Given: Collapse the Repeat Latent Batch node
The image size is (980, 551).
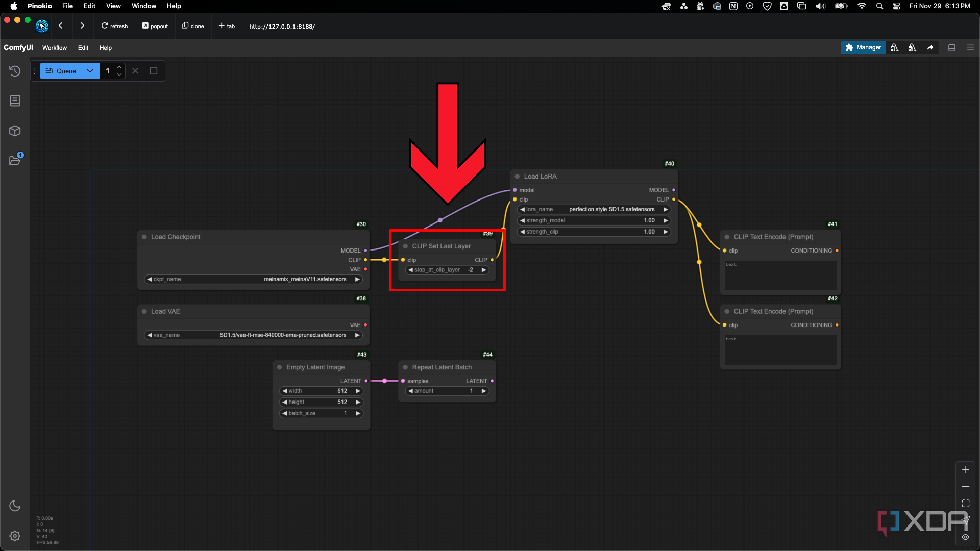Looking at the screenshot, I should (x=405, y=367).
